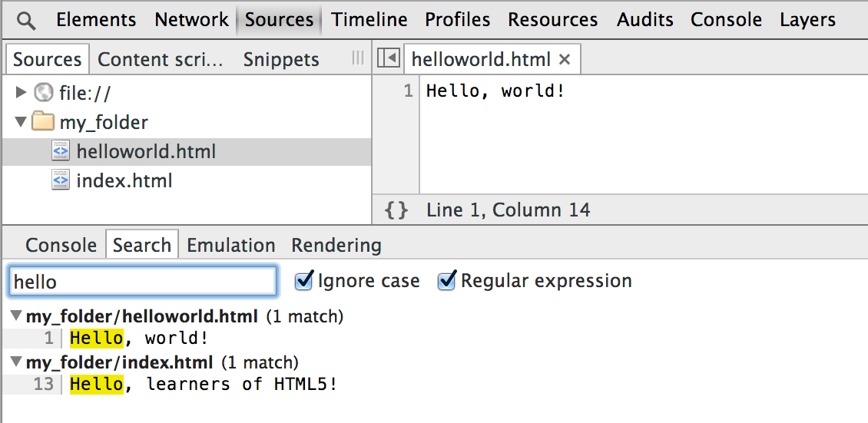Collapse my_folder/index.html search results
Viewport: 868px width, 423px height.
pyautogui.click(x=16, y=362)
